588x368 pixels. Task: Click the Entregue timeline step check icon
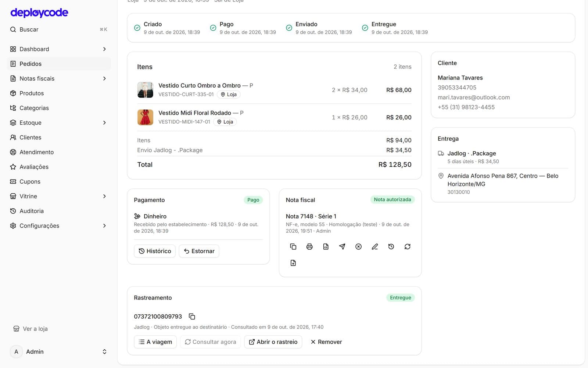(365, 28)
